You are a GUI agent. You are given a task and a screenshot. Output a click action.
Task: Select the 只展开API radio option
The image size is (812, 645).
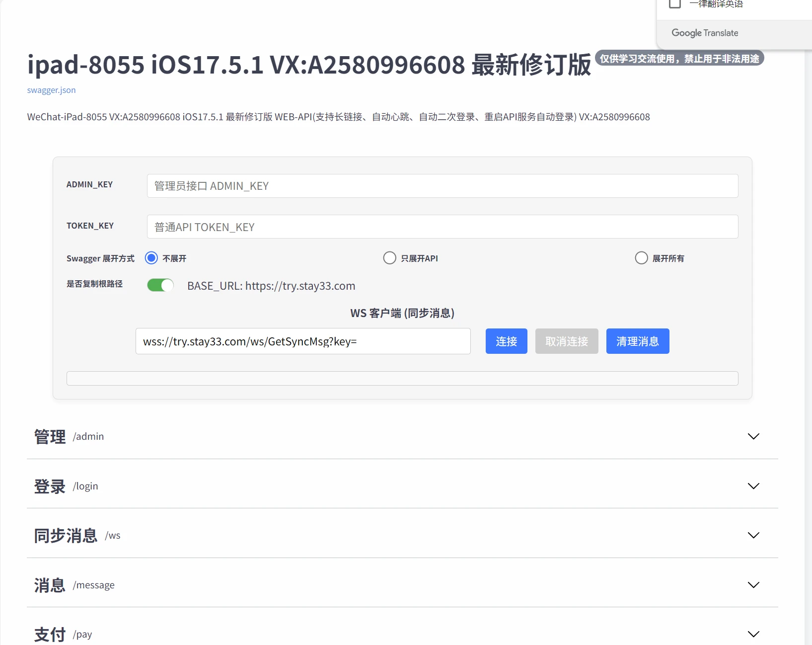click(390, 258)
